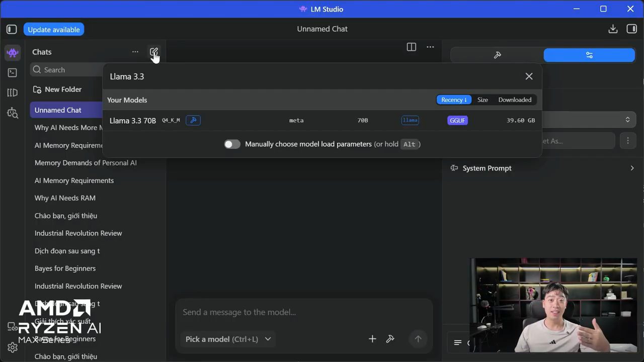Screen dimensions: 644x362
Task: Click the send arrow button
Action: pos(418,339)
